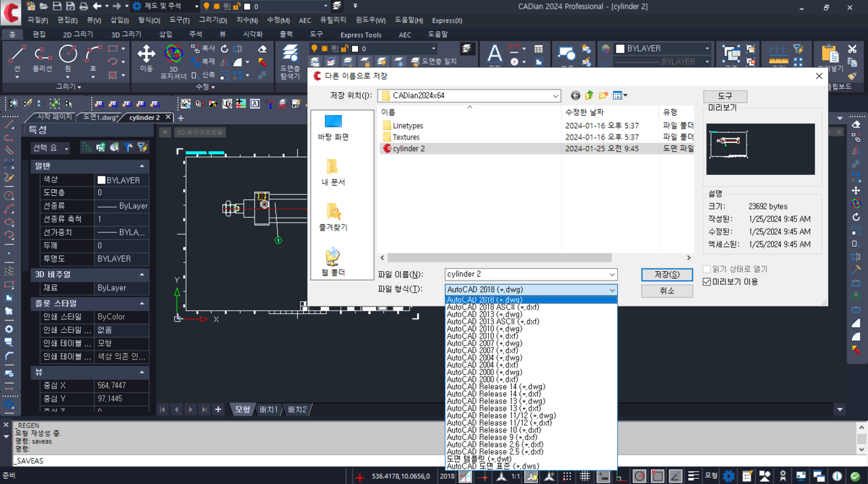Click the Save (저장) button
The height and width of the screenshot is (484, 868).
(667, 275)
